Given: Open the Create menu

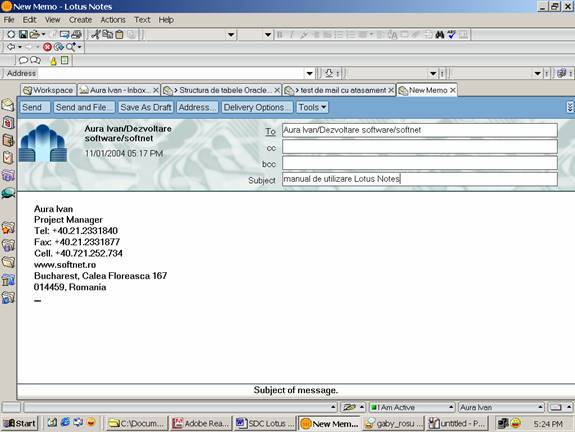Looking at the screenshot, I should [80, 20].
